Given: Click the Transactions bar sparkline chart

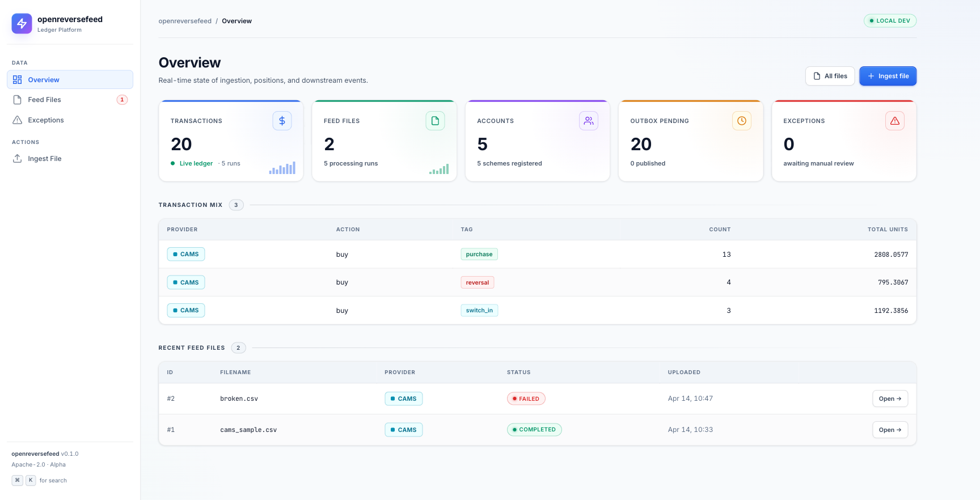Looking at the screenshot, I should (x=282, y=168).
